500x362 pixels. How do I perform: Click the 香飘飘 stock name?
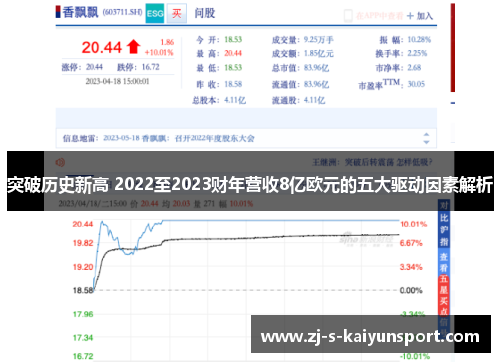point(80,12)
